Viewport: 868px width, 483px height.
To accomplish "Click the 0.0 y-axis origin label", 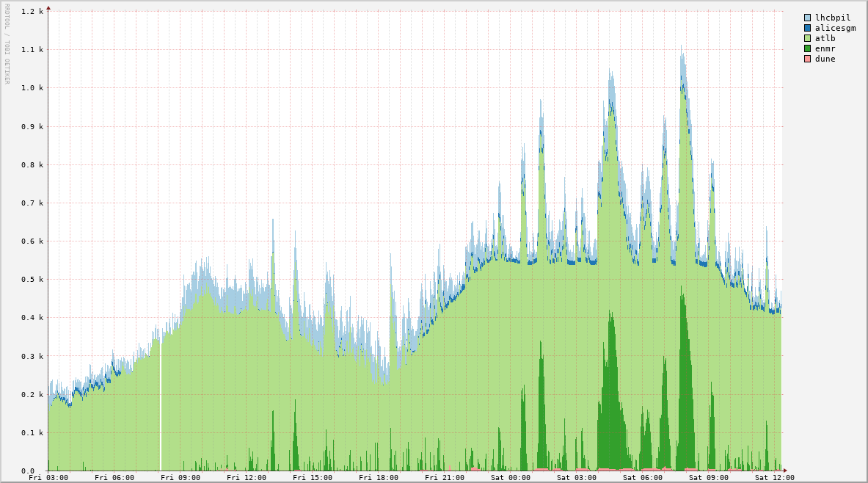I will pyautogui.click(x=35, y=471).
